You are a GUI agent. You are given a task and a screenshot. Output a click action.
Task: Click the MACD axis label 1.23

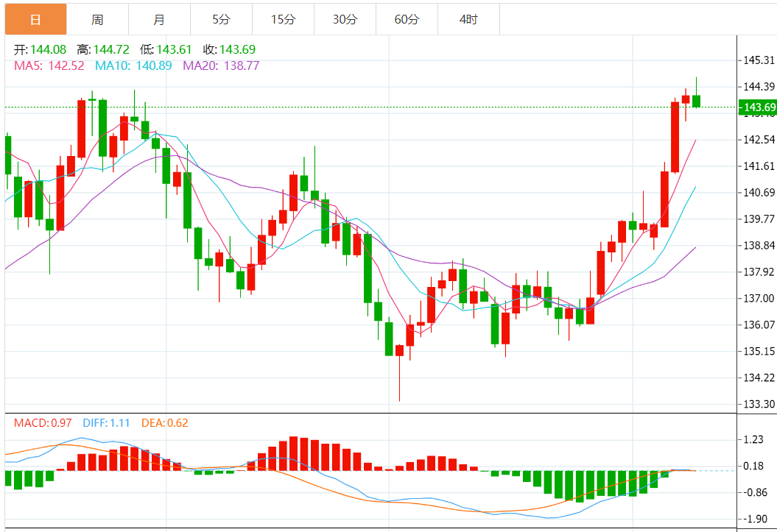(x=753, y=439)
